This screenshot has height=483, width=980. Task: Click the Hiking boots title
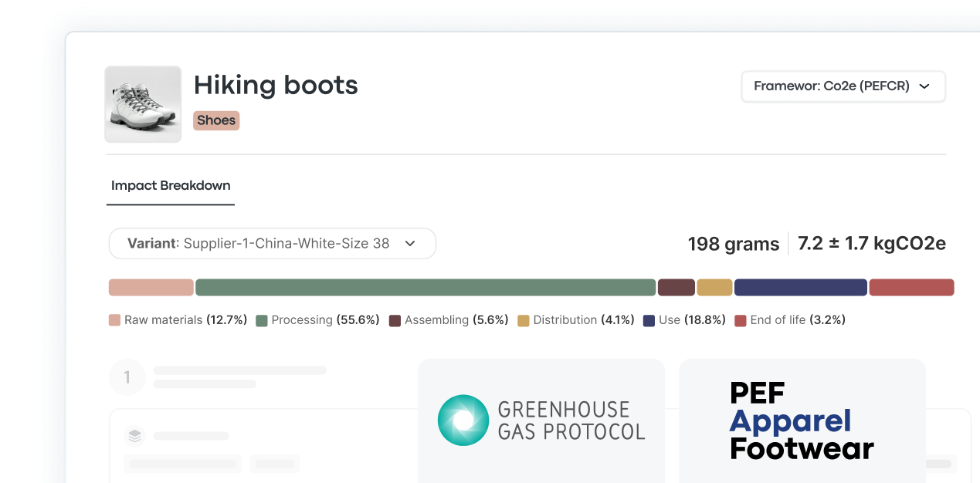[276, 85]
